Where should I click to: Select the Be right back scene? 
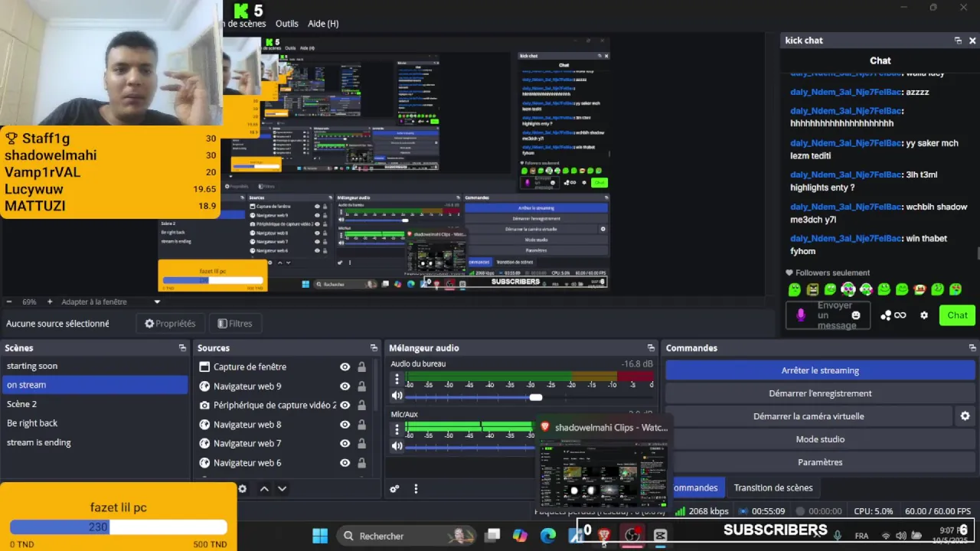tap(94, 423)
